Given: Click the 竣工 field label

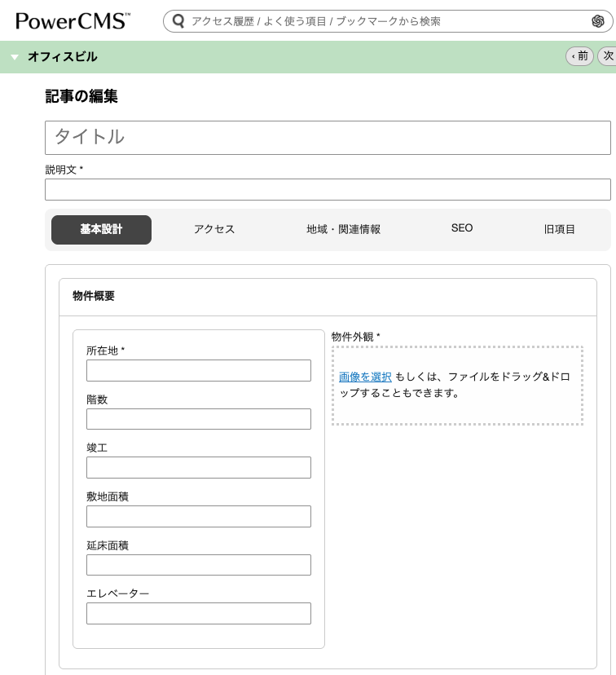Looking at the screenshot, I should click(97, 448).
